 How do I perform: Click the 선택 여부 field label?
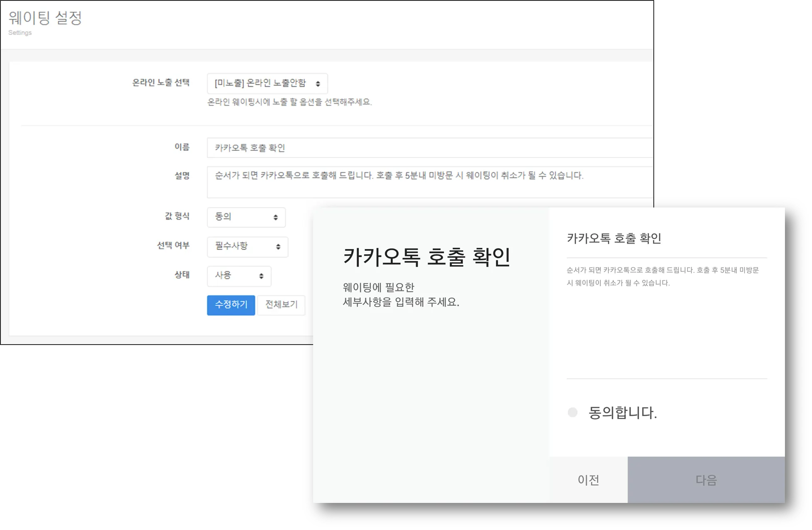point(173,245)
